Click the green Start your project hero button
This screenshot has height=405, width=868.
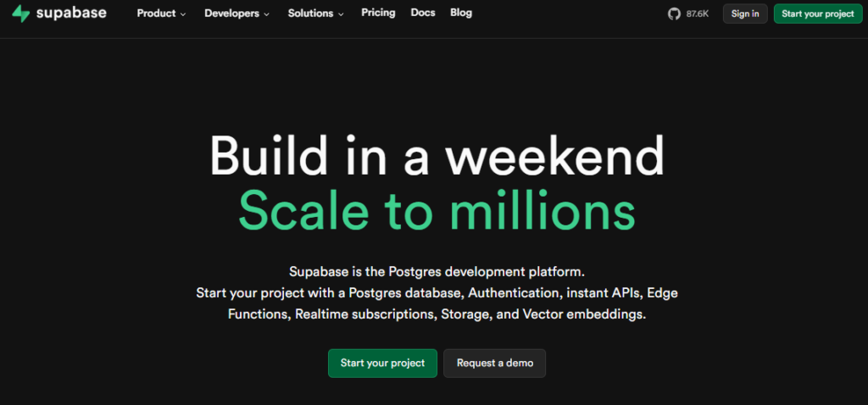tap(382, 363)
